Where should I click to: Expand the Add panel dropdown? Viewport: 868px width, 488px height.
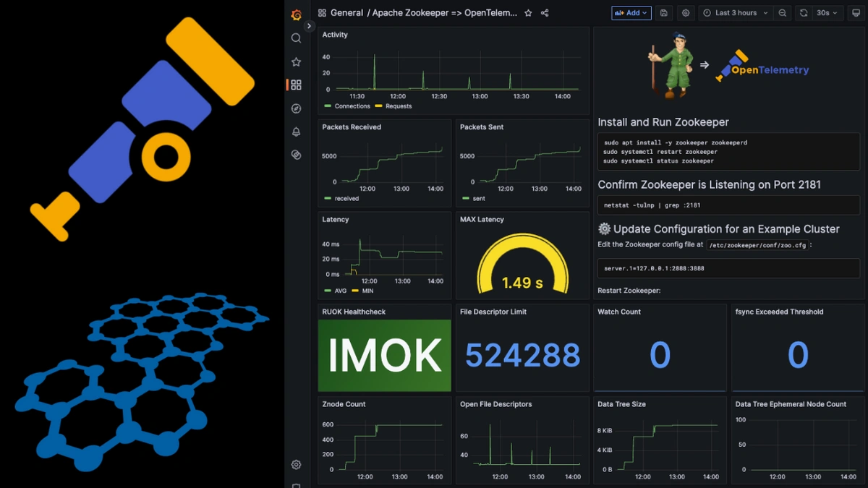[646, 12]
